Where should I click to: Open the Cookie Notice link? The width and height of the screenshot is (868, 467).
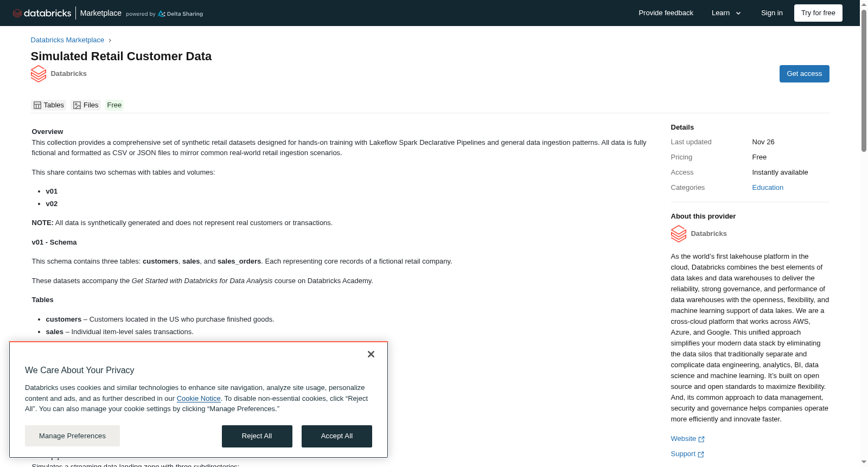tap(199, 399)
